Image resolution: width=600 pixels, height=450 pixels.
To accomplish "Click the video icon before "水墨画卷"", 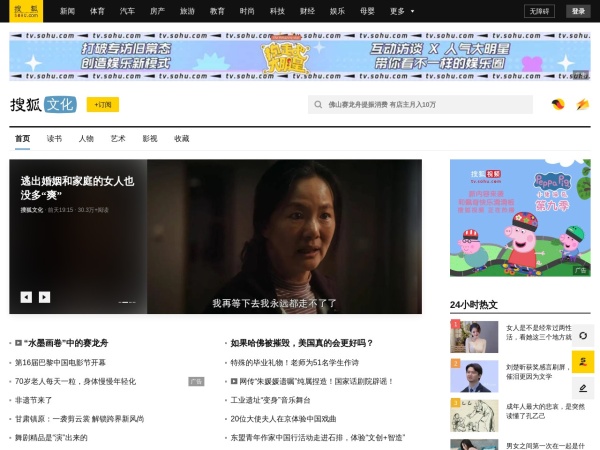I will pos(18,343).
